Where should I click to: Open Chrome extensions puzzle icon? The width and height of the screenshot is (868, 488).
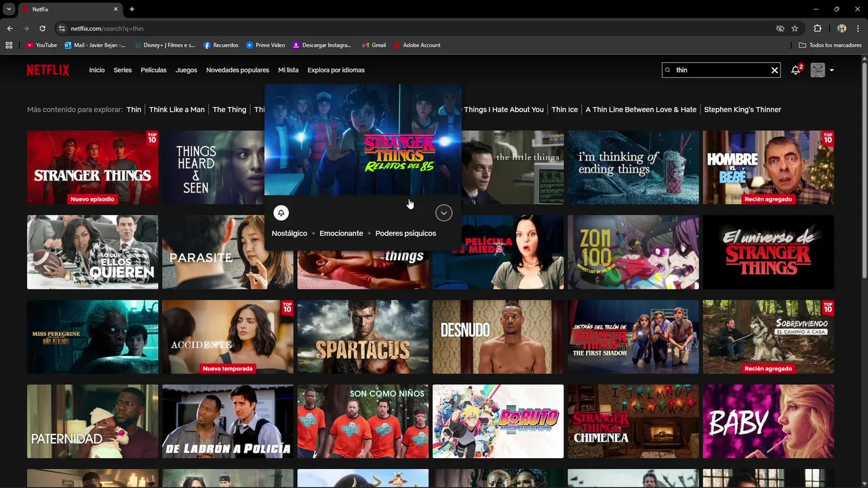click(x=817, y=28)
